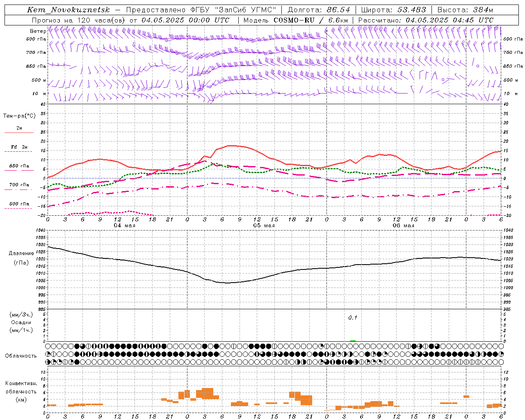
Task: Click the 'Давление' pressure panel label
Action: [x=21, y=253]
